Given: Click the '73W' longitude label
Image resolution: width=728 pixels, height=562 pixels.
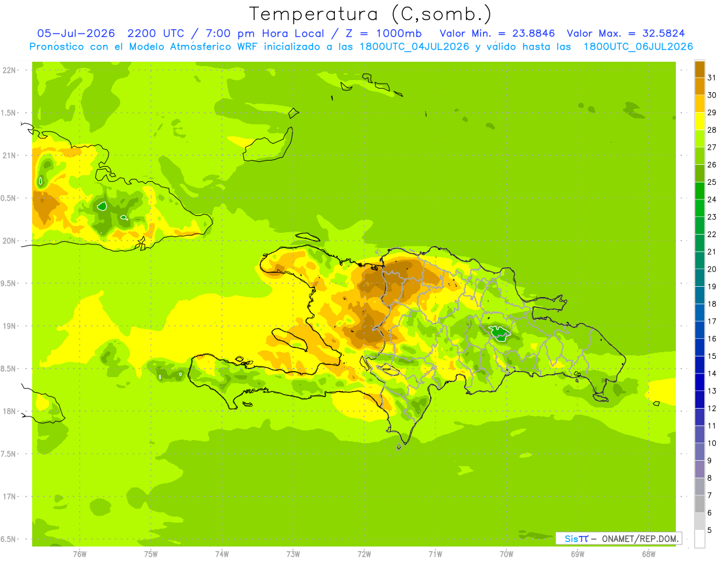Looking at the screenshot, I should (x=293, y=554).
